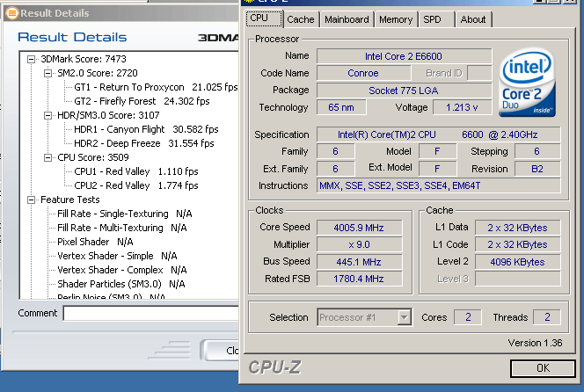Open the About tab in CPU-Z
This screenshot has width=584, height=392.
coord(473,19)
